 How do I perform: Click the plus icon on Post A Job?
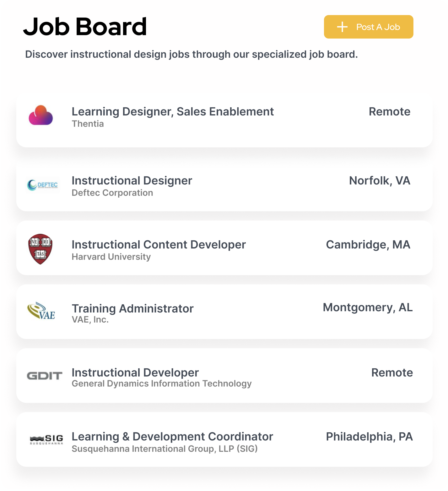coord(342,27)
